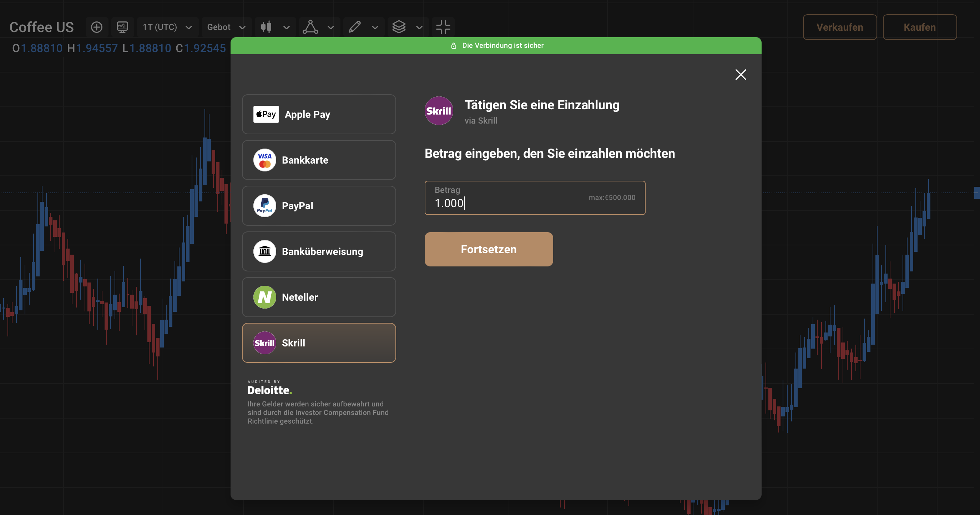Open the chart monitor layout icon
Image resolution: width=980 pixels, height=515 pixels.
pos(122,27)
